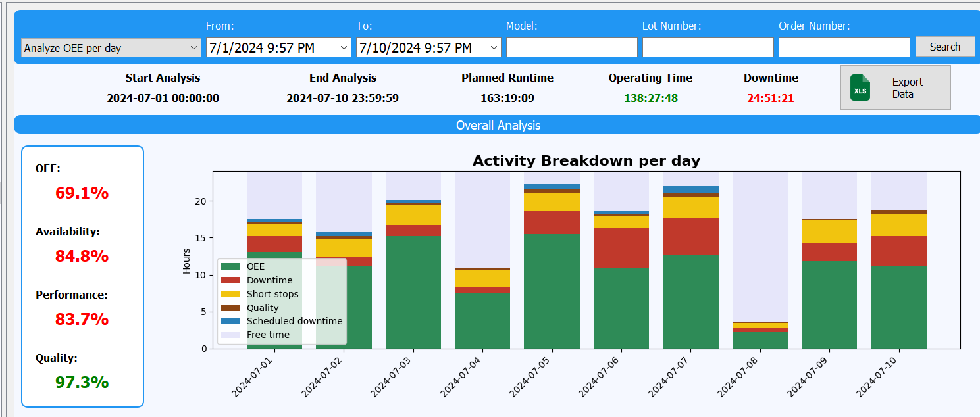Select the yellow Short stops legend swatch

click(230, 294)
